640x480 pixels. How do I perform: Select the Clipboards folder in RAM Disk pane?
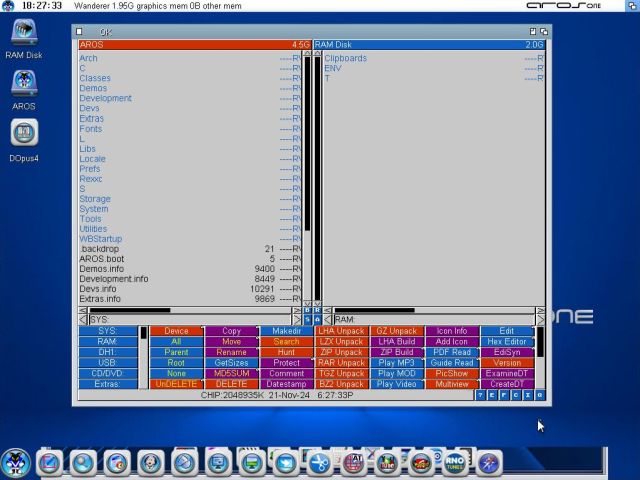pos(434,58)
